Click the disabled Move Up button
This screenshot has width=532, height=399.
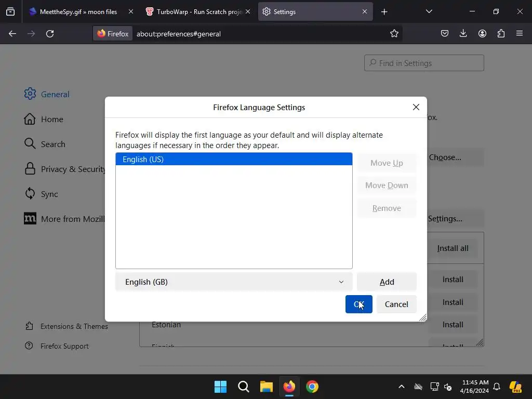(x=387, y=163)
